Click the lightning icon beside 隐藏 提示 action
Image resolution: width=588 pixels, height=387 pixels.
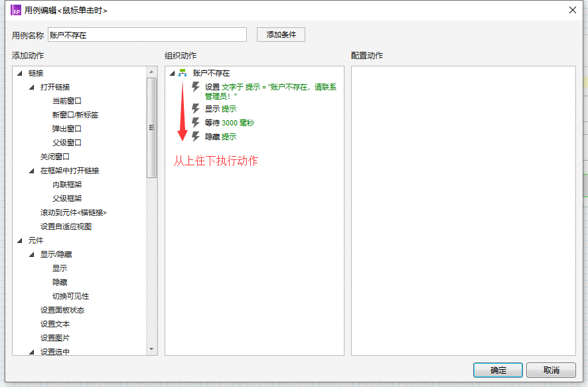pos(195,137)
